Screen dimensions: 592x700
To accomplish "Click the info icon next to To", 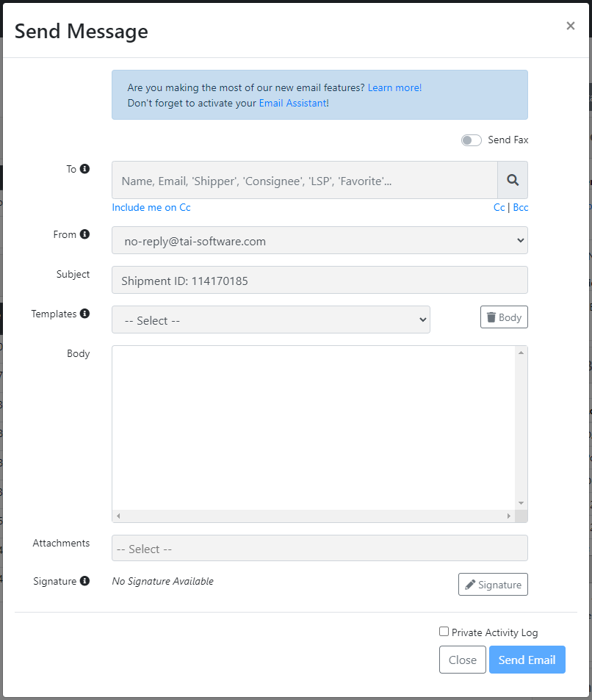I will (84, 169).
